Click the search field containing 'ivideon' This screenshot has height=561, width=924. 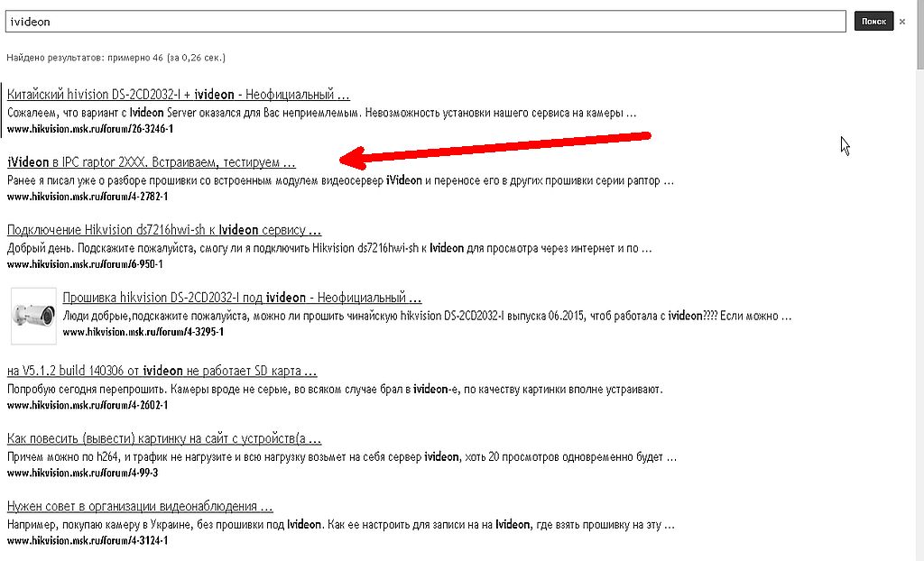[x=426, y=22]
